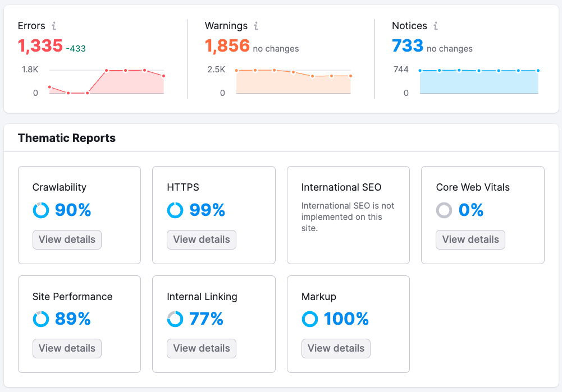
Task: Click the HTTPS 99% score
Action: (207, 210)
